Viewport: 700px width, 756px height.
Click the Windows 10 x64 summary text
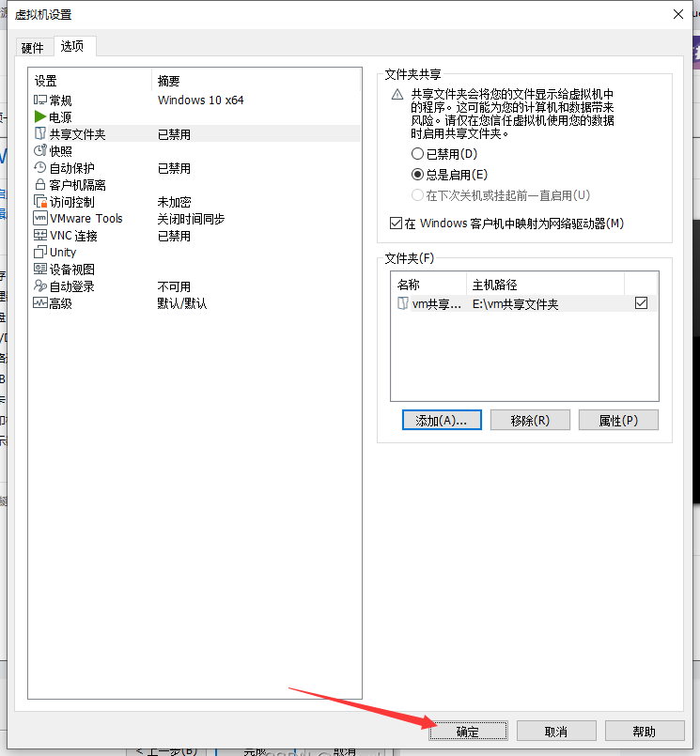point(201,100)
